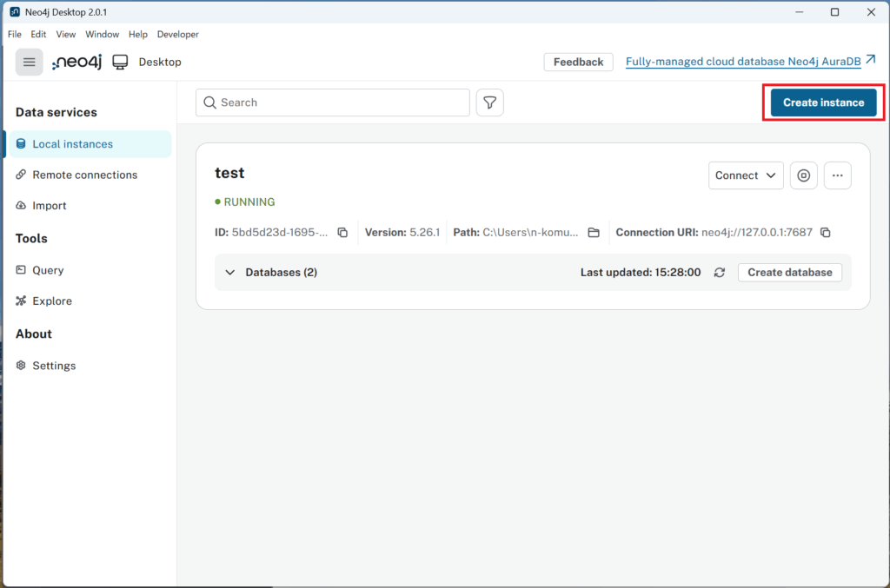Screen dimensions: 890x588
Task: Copy the instance ID with copy icon
Action: click(342, 233)
